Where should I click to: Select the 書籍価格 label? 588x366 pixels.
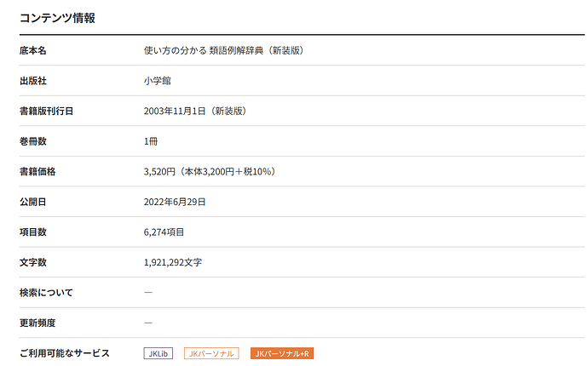pos(37,172)
